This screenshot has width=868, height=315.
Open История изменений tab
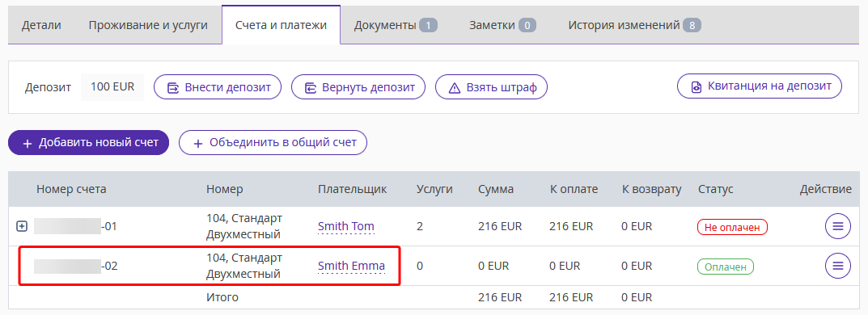point(635,25)
